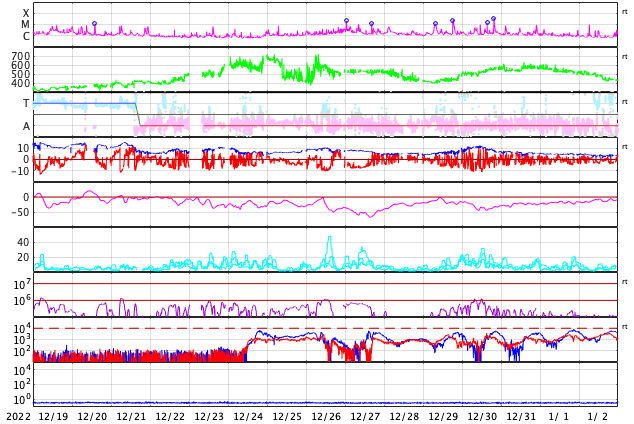
Task: Select the '12/19' date label
Action: point(53,417)
